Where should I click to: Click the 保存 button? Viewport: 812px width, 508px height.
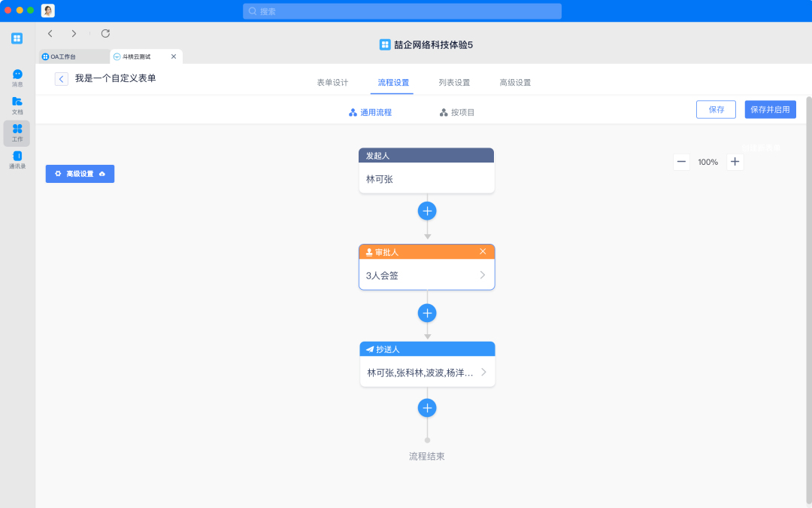[x=716, y=109]
